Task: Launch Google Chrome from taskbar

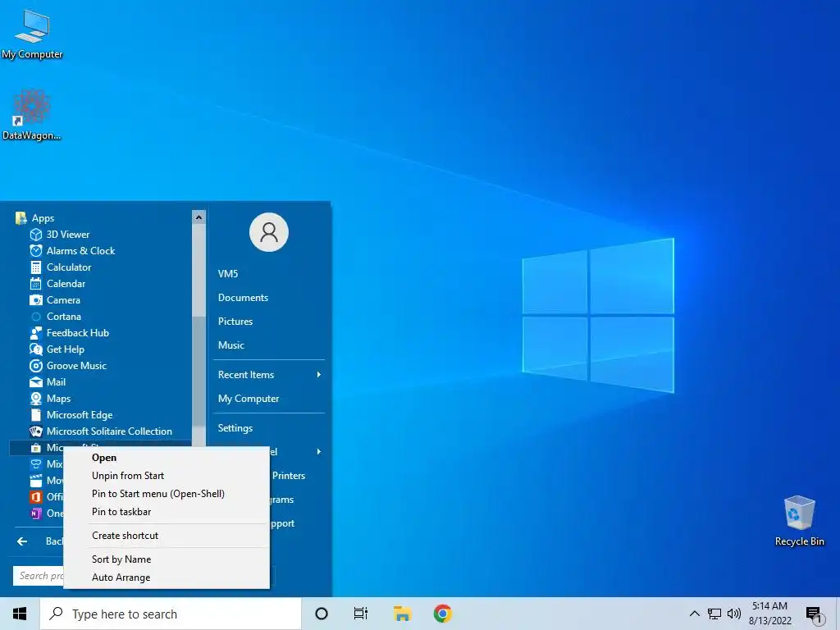Action: click(442, 614)
